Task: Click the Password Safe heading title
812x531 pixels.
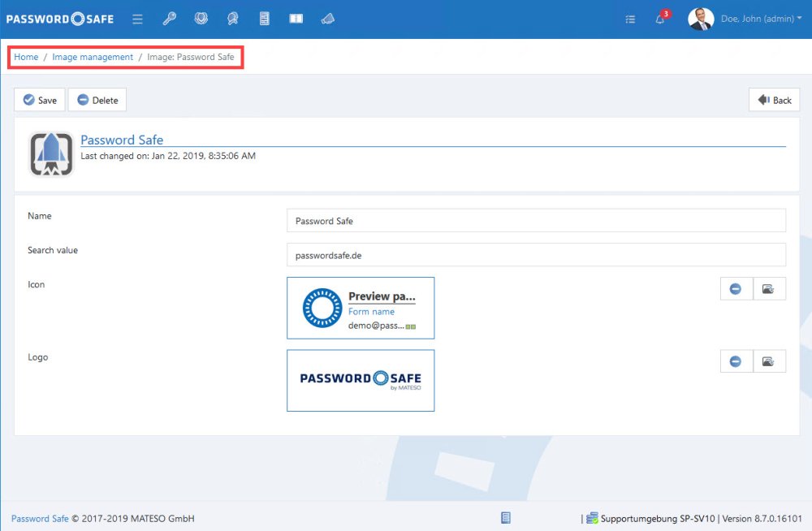Action: 122,140
